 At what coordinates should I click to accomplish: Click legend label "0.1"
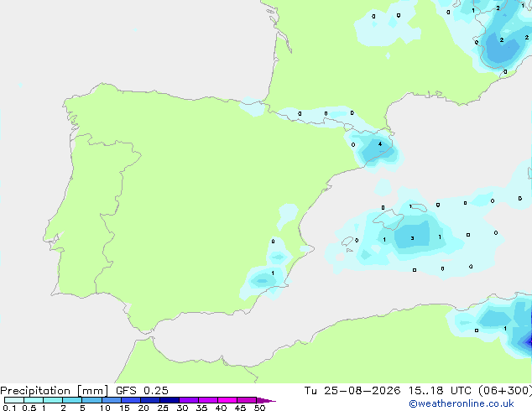click(x=9, y=408)
